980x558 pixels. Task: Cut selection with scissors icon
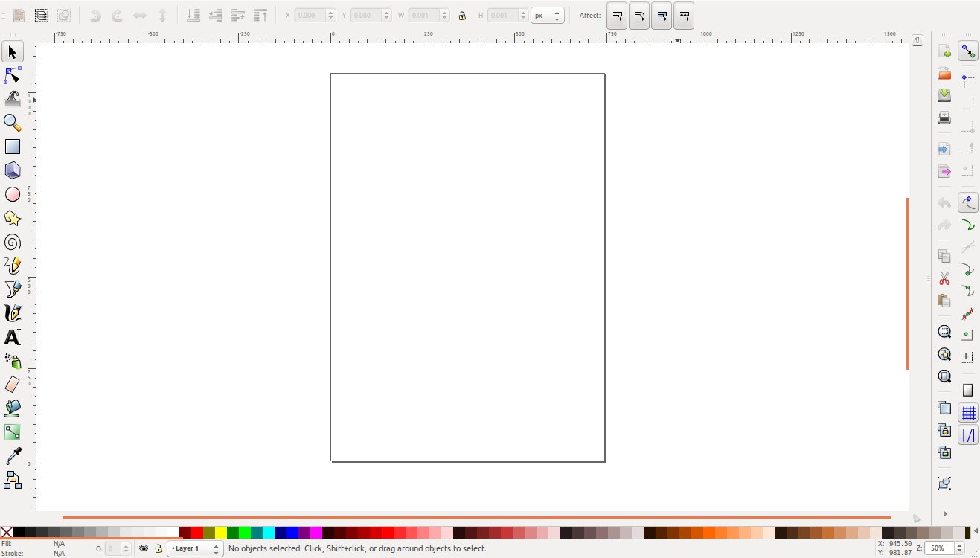944,279
